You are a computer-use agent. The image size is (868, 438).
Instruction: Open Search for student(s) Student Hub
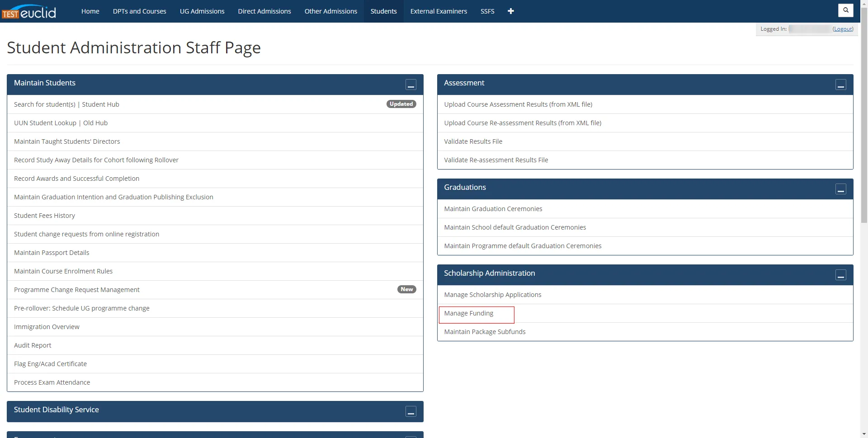coord(66,104)
